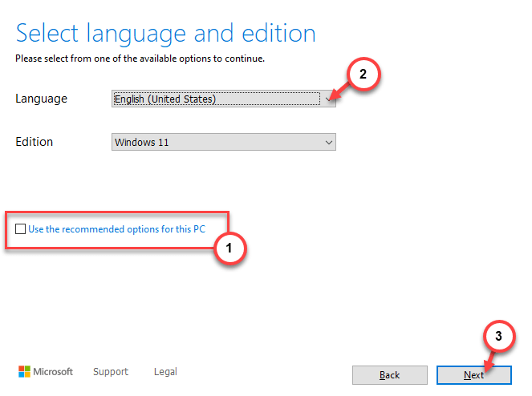Click the Next button
Screen dimensions: 532x396
click(474, 375)
